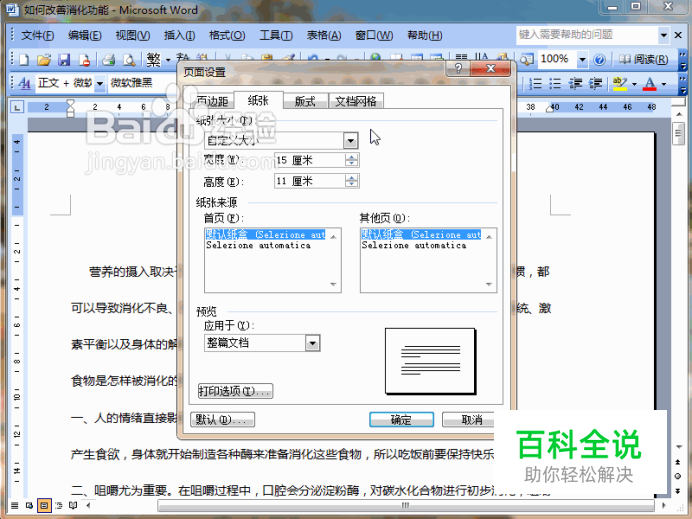Click the New Blank Document icon
Screen dimensions: 692x519
[24, 59]
